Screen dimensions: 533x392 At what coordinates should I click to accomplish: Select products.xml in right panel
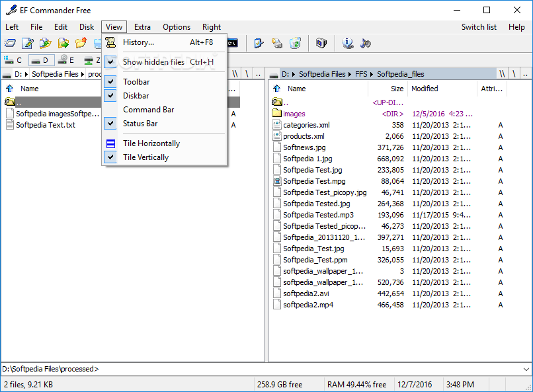pyautogui.click(x=304, y=136)
